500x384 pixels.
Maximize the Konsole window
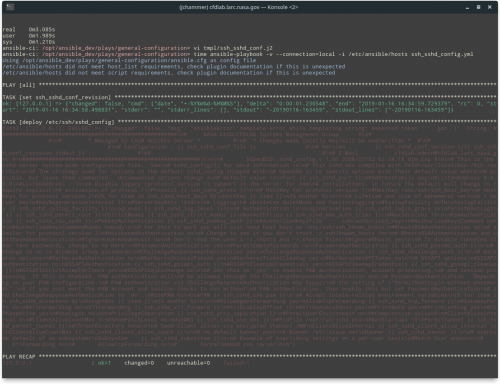pyautogui.click(x=478, y=7)
